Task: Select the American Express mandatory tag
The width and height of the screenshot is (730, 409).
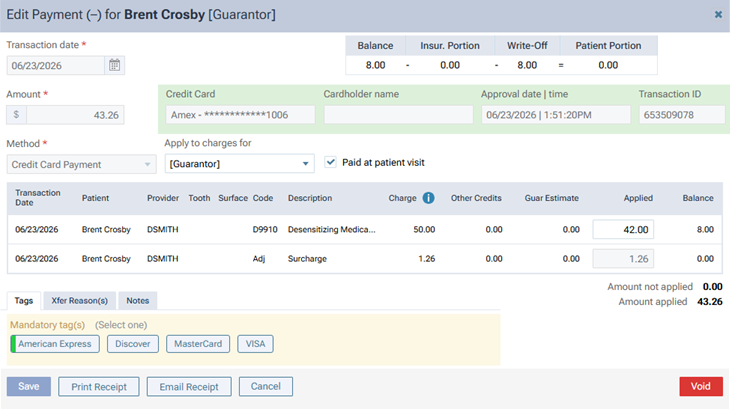Action: tap(55, 344)
